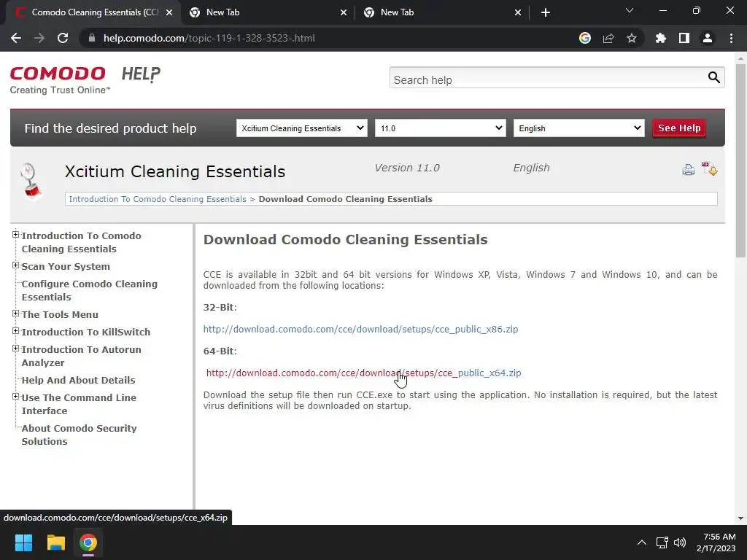Open the Extensions puzzle icon
Viewport: 747px width, 560px height.
(x=660, y=38)
